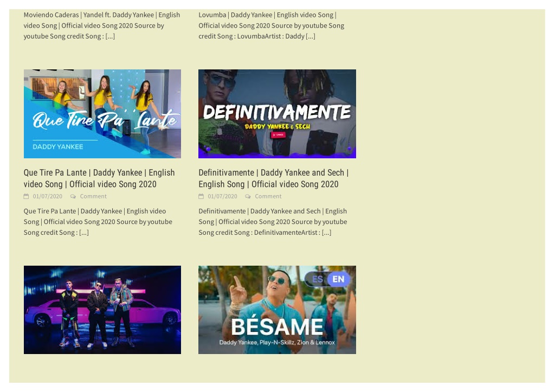The height and width of the screenshot is (392, 555).
Task: Click Comment link under Definitivamente post
Action: (x=268, y=196)
